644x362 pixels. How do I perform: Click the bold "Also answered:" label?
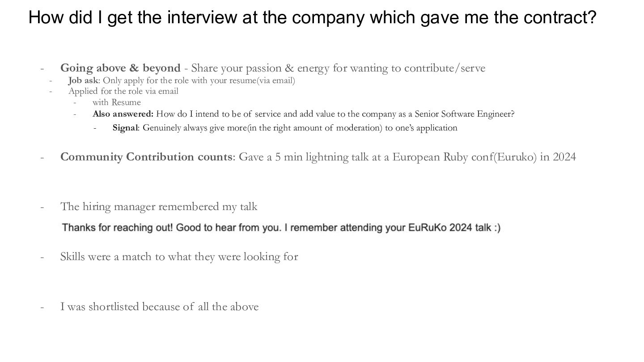123,114
